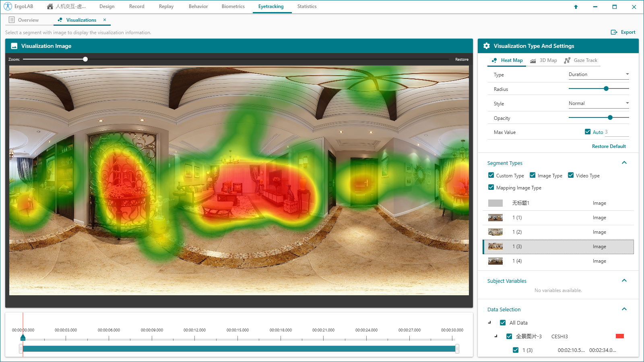Open the Statistics menu

pyautogui.click(x=307, y=6)
